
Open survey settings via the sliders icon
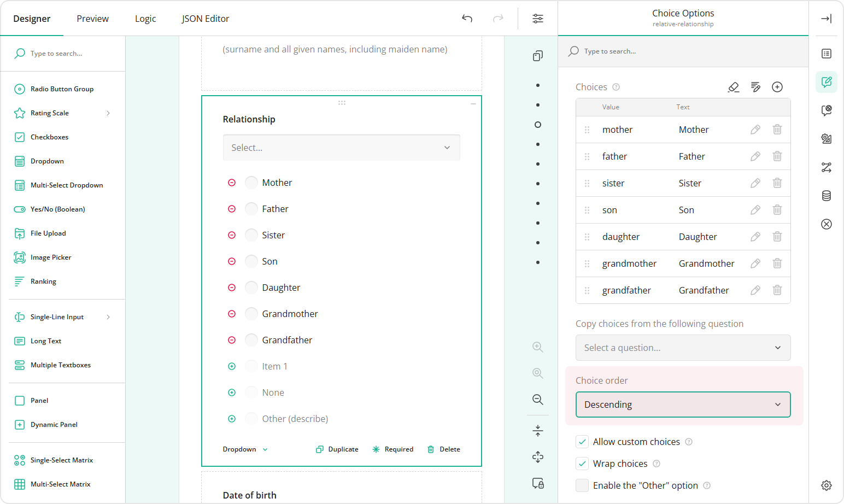tap(538, 18)
